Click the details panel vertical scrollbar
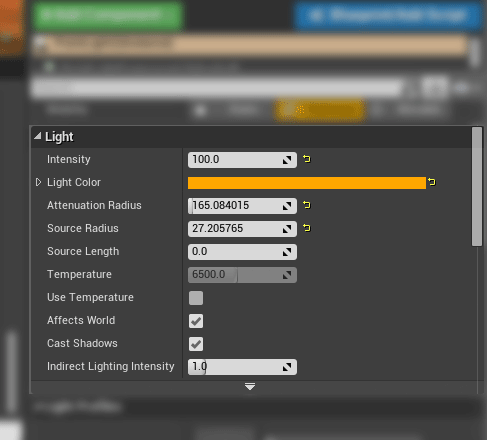Viewport: 487px width, 440px height. (477, 187)
